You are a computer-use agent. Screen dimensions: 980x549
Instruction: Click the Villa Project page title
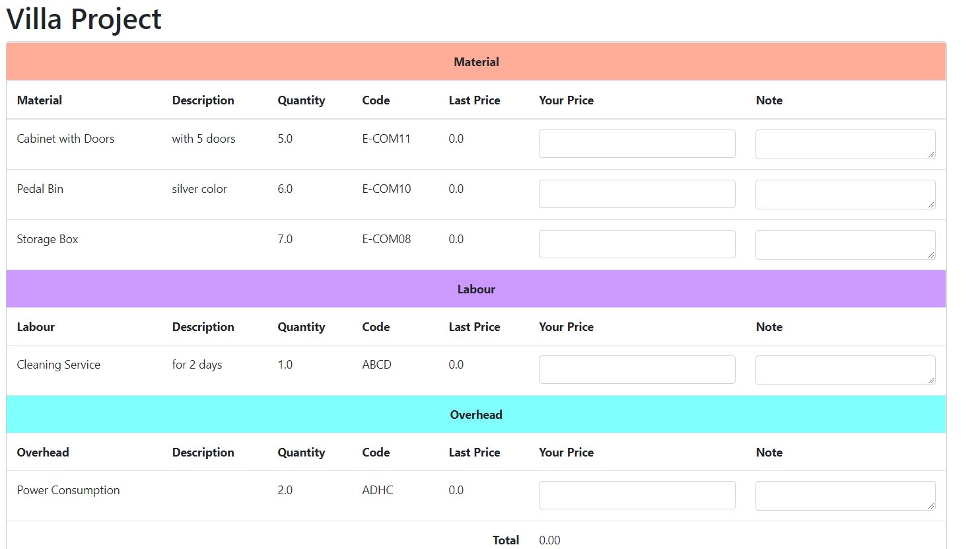(84, 19)
